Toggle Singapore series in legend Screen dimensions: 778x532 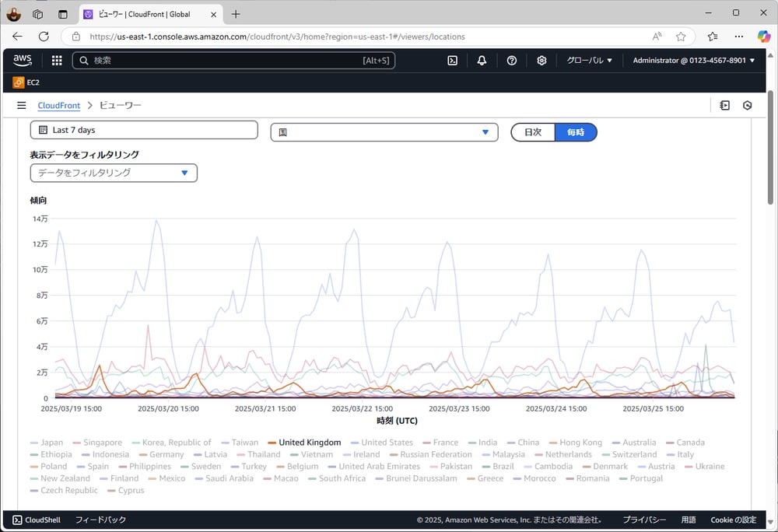pos(97,443)
